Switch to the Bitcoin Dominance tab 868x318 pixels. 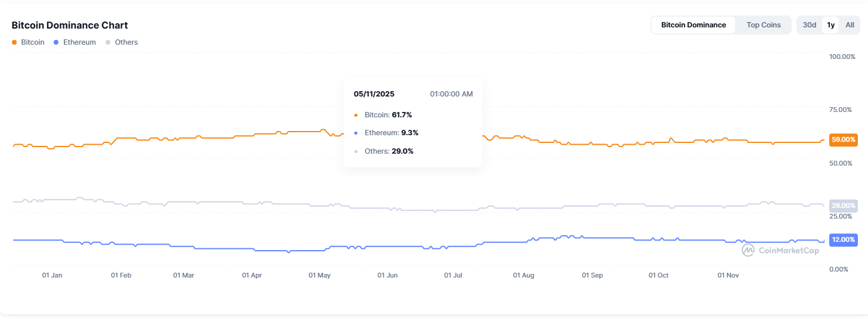[x=693, y=25]
